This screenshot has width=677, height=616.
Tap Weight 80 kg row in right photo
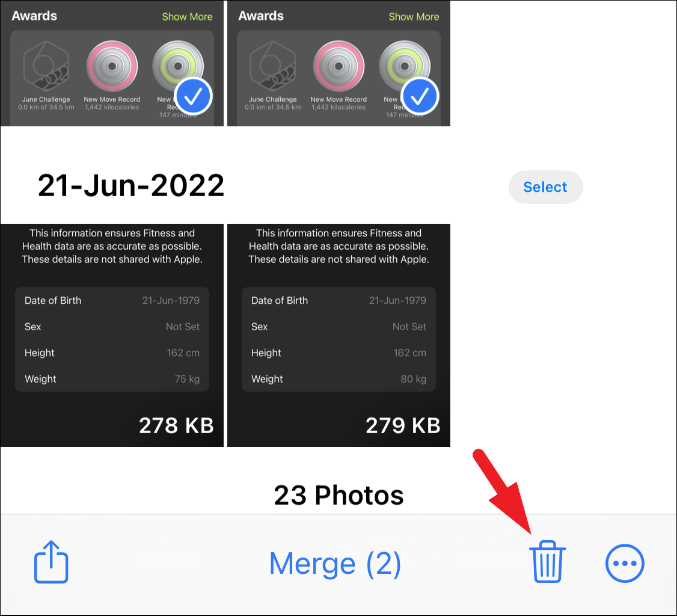pos(338,379)
